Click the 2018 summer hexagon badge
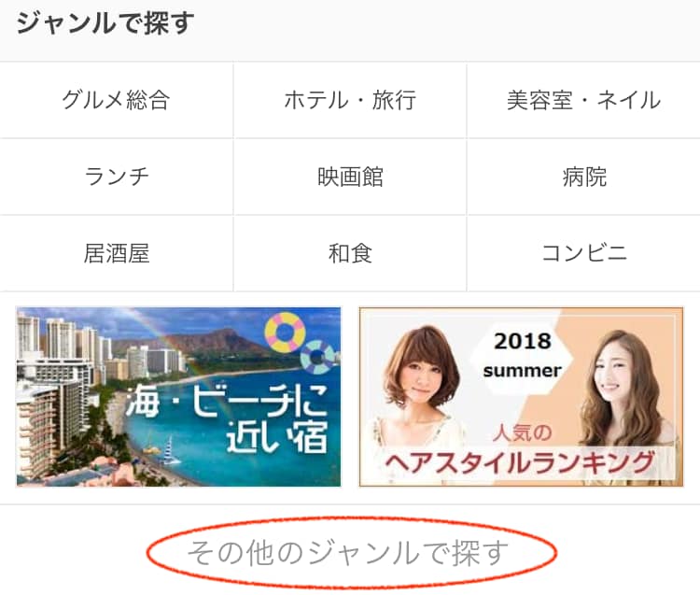The height and width of the screenshot is (595, 700). 522,356
